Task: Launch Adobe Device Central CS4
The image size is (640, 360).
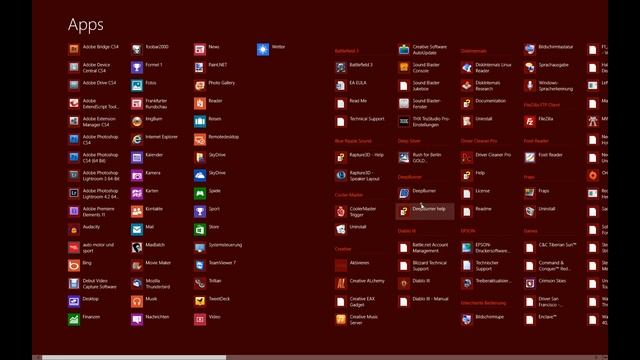Action: (92, 67)
